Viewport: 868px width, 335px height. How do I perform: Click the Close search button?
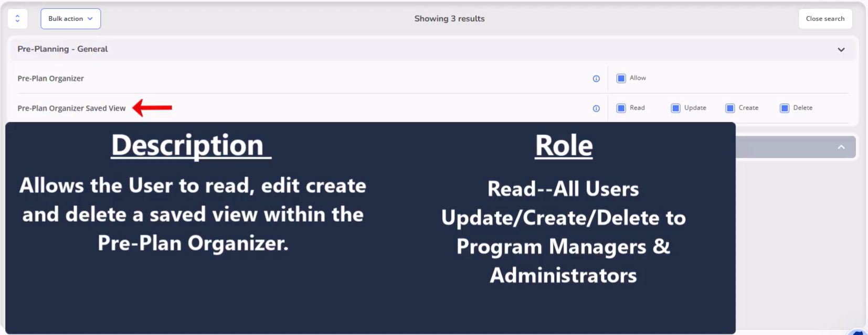point(825,19)
